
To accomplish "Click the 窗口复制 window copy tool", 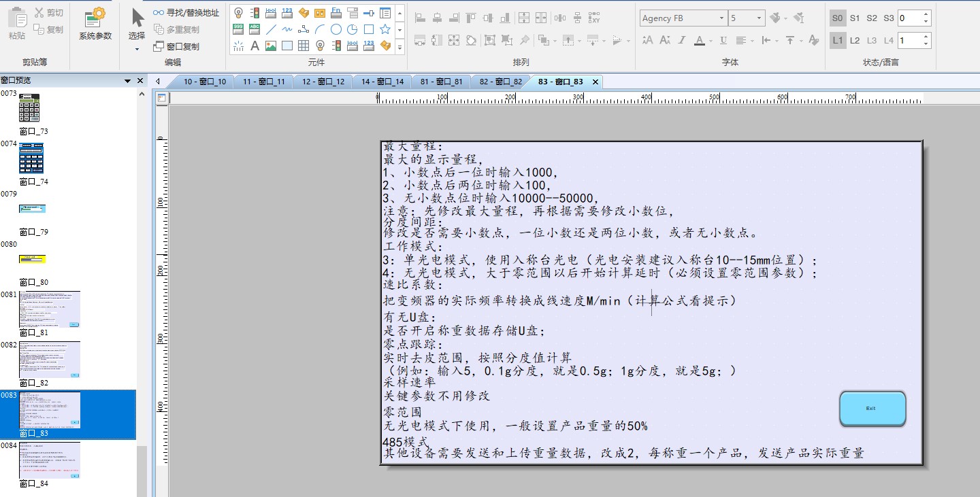I will click(176, 46).
